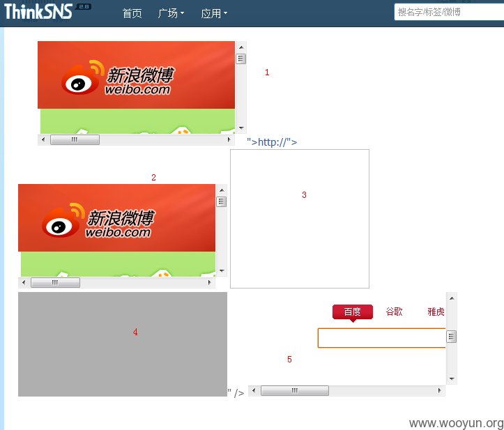The width and height of the screenshot is (504, 430).
Task: Click first iframe horizontal scrollbar thumb
Action: click(x=75, y=140)
